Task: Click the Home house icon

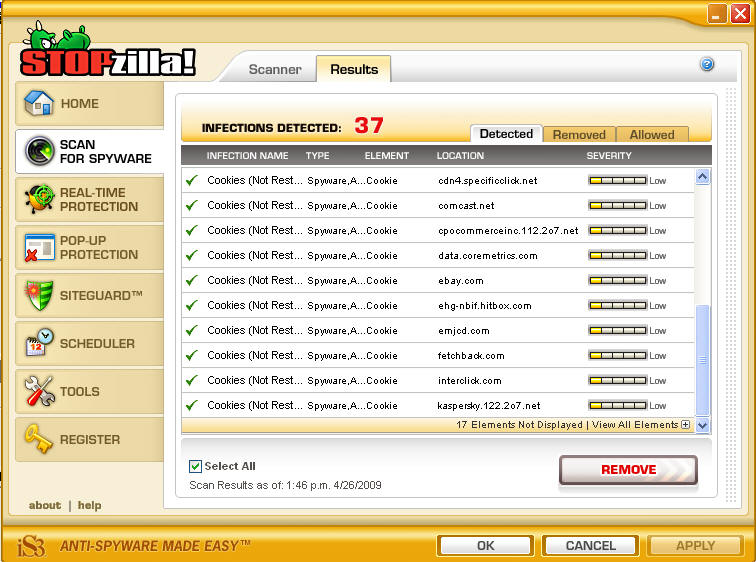Action: click(x=39, y=103)
